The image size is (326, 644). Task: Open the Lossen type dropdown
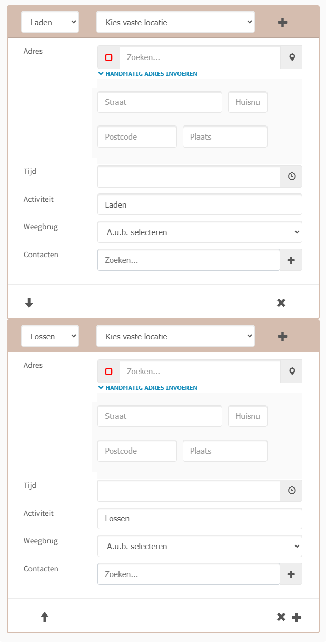click(x=50, y=336)
